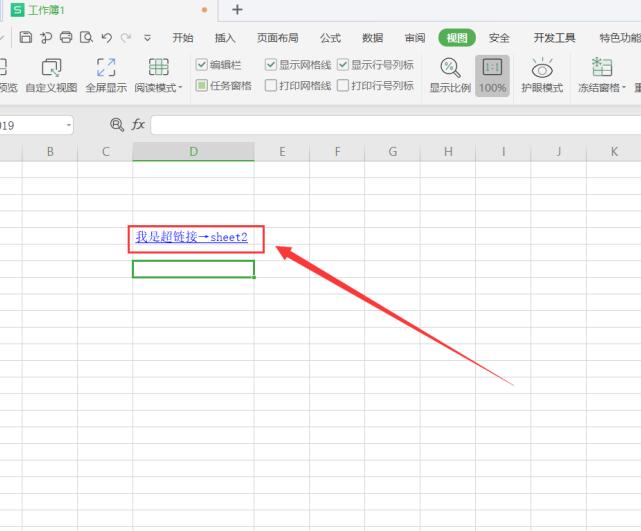Open the 开发工具 ribbon tab

(x=554, y=38)
